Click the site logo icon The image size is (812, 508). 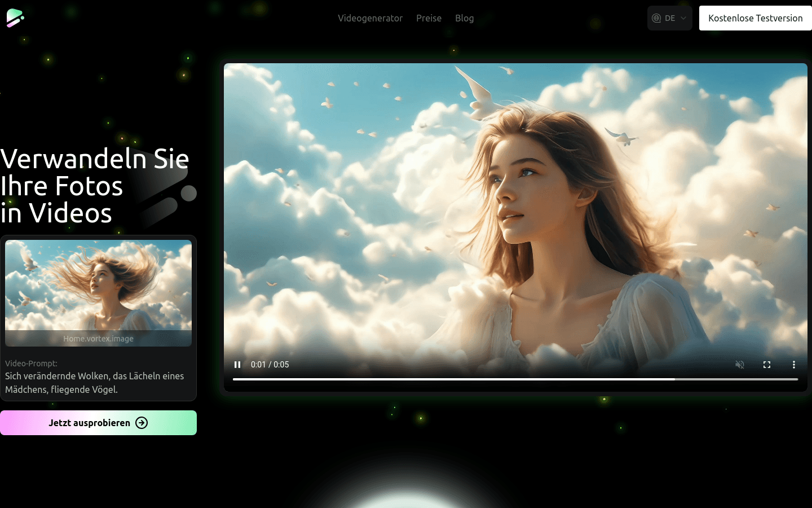(15, 18)
